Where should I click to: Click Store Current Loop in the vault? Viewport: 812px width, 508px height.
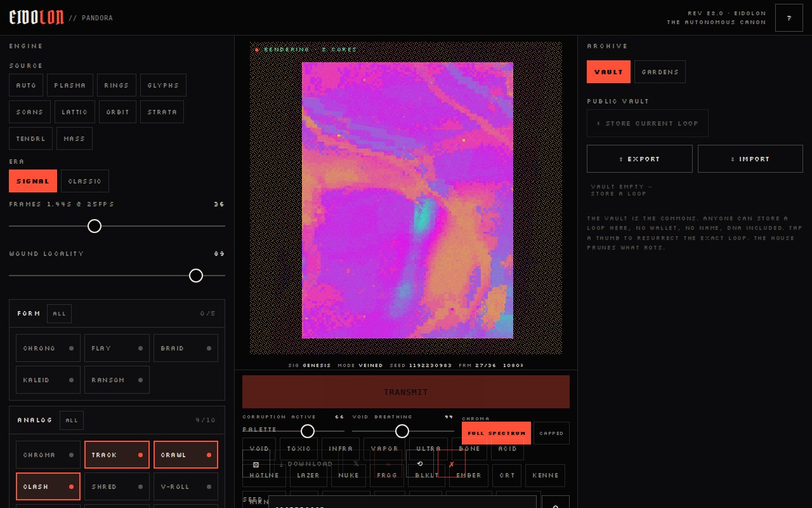[x=648, y=123]
